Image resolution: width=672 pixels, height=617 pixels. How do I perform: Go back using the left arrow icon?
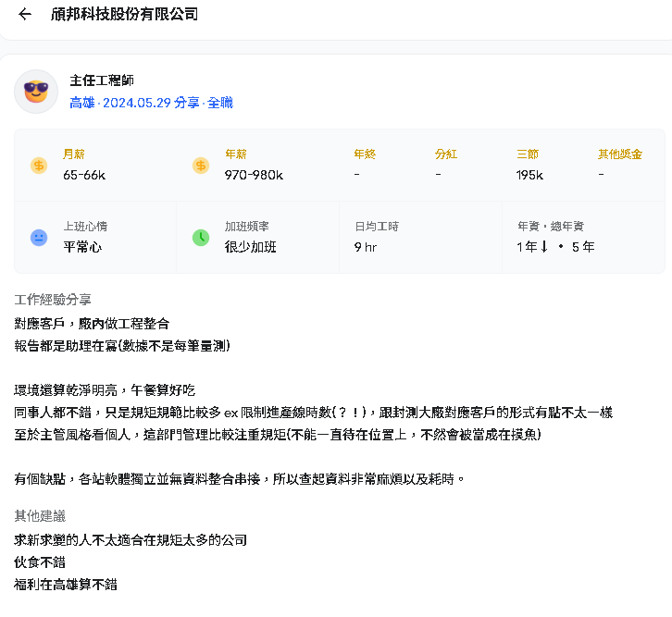pos(25,14)
